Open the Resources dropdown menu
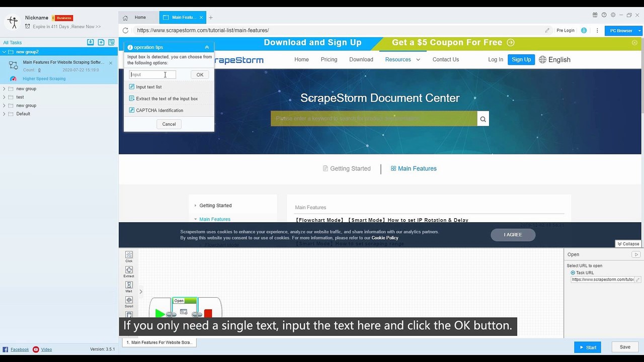The width and height of the screenshot is (644, 362). pos(402,59)
